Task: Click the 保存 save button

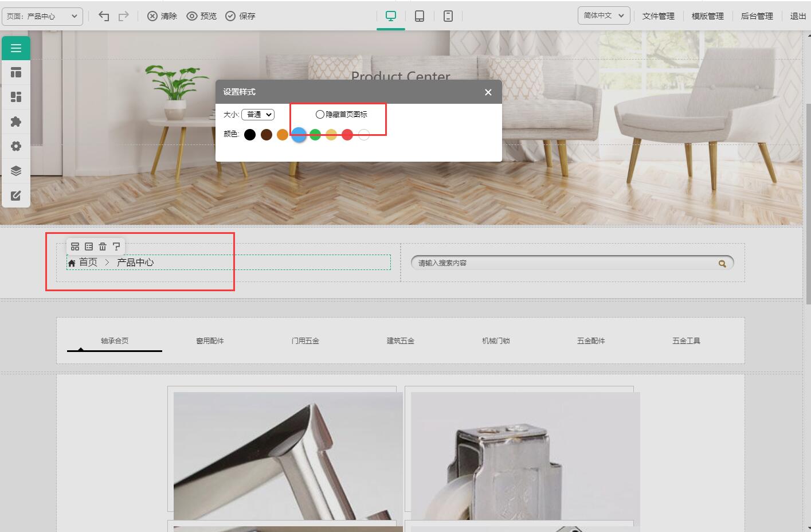Action: (x=241, y=16)
